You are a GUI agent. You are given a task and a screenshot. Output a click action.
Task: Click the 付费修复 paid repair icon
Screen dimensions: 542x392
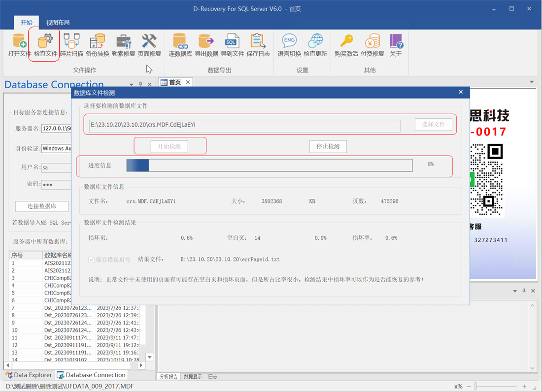coord(373,45)
